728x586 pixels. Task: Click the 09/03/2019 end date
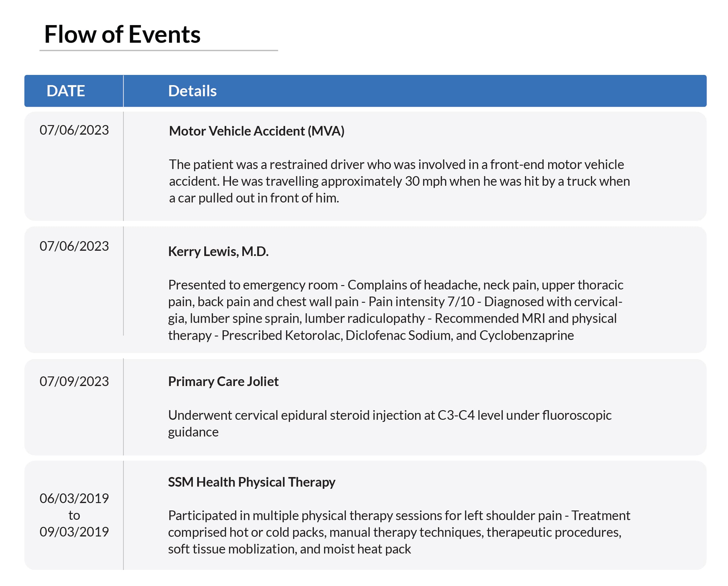(x=74, y=532)
